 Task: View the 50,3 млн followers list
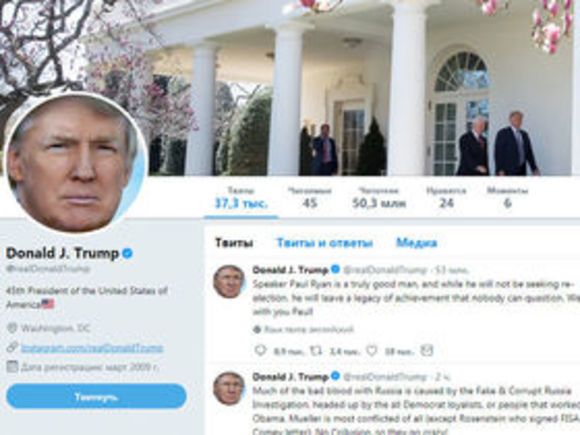[379, 198]
